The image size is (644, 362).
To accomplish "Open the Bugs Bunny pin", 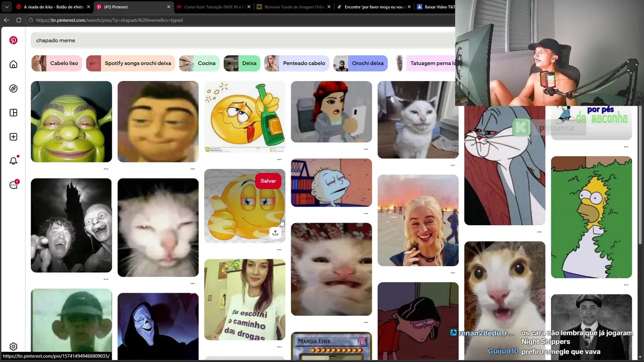I will pos(505,166).
